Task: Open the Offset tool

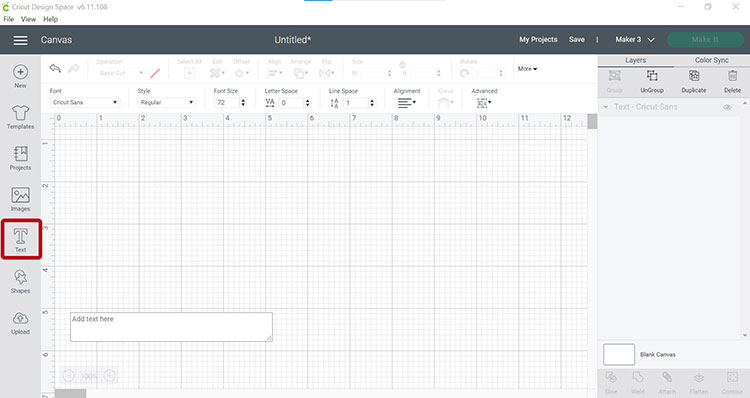Action: tap(241, 73)
